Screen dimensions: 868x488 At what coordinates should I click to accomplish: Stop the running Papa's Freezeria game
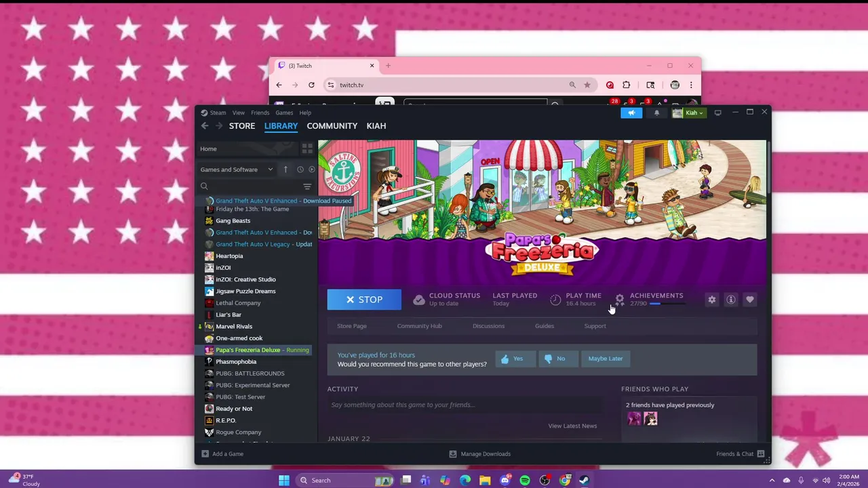click(x=364, y=300)
